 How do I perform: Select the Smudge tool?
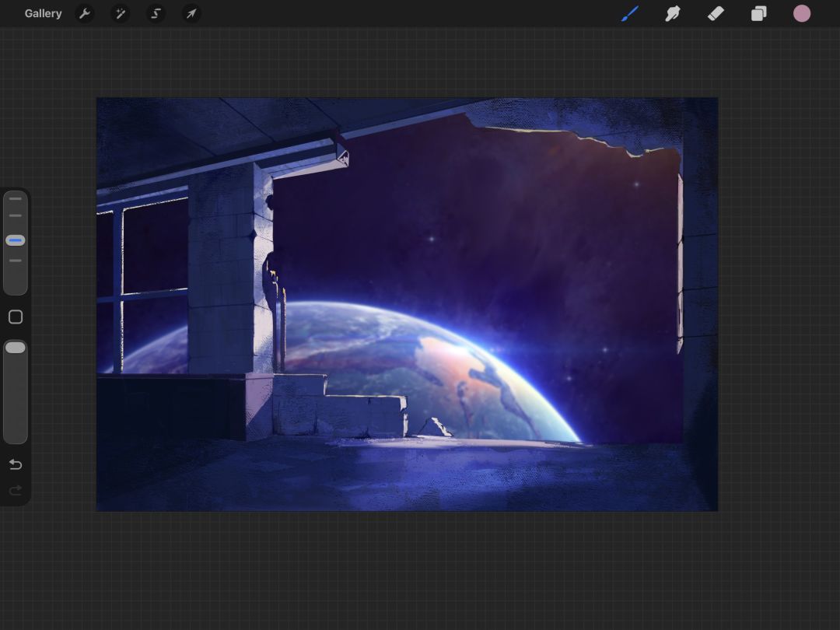coord(673,13)
